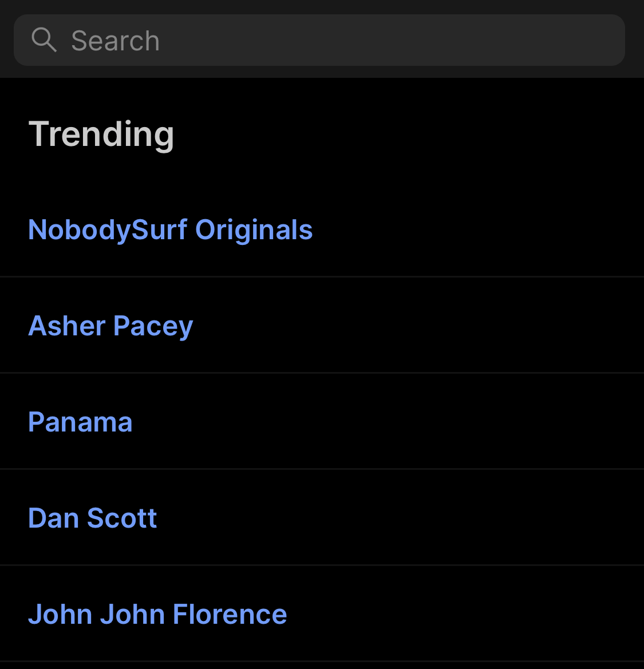Click the Search placeholder text
644x669 pixels.
(x=115, y=41)
